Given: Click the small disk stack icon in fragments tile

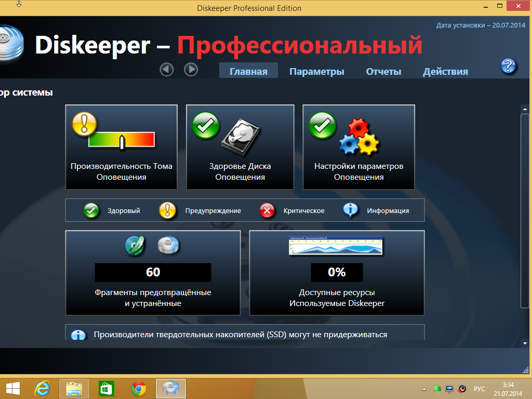Looking at the screenshot, I should click(x=168, y=245).
